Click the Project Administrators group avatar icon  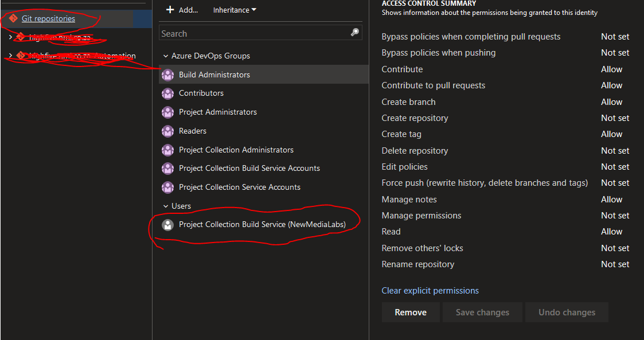[x=167, y=112]
